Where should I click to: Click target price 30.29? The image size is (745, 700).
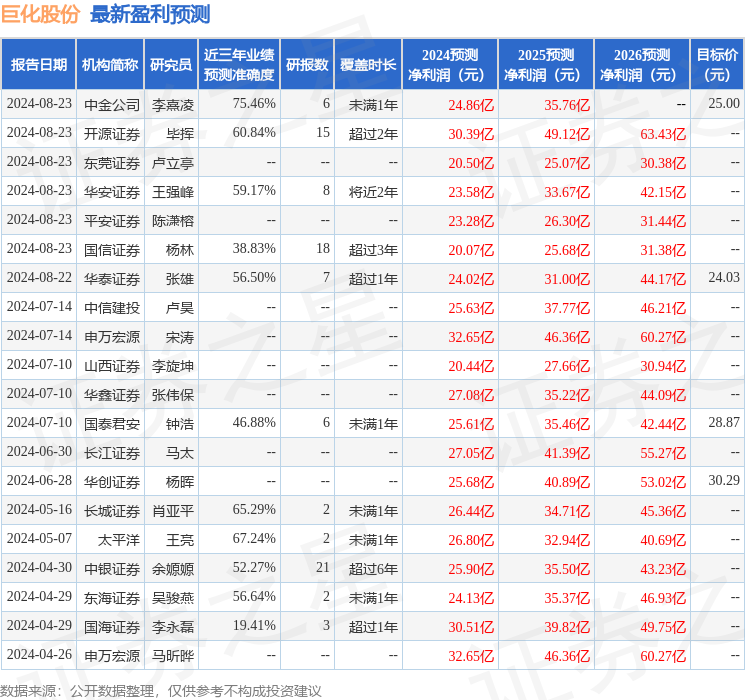[724, 480]
